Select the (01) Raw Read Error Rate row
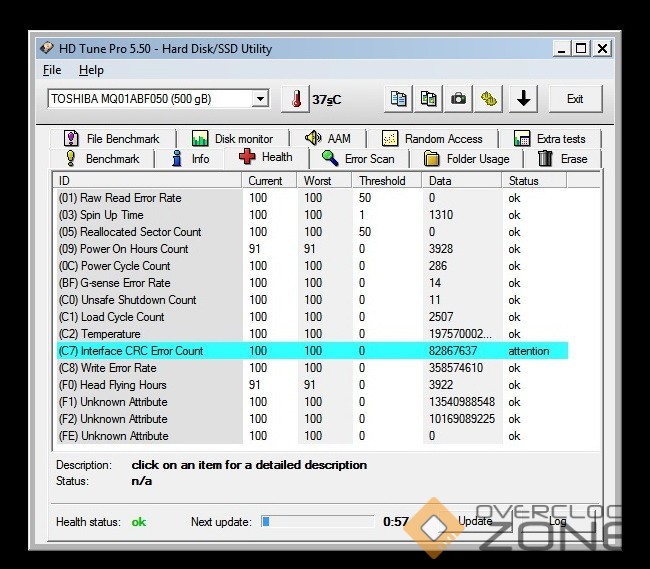Screen dimensions: 650x569 [x=311, y=198]
